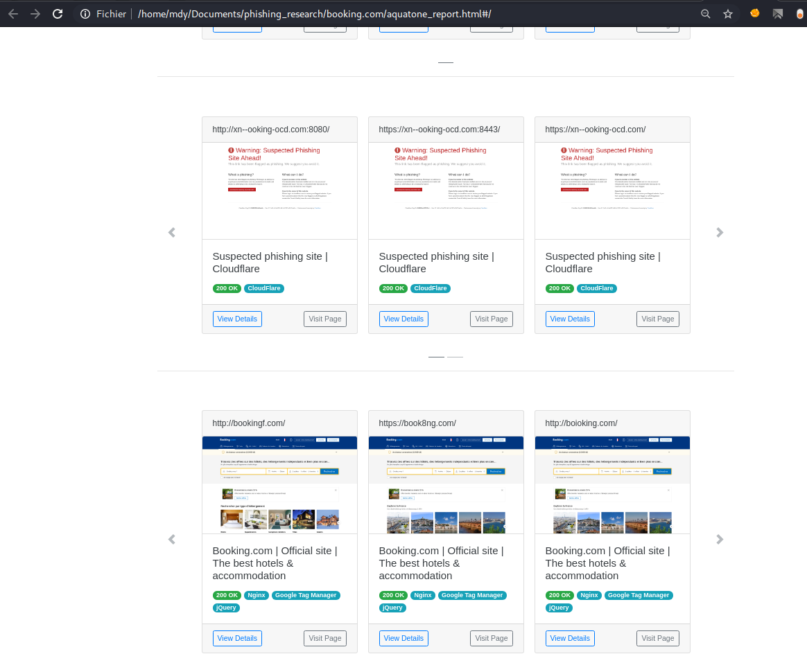The image size is (807, 672).
Task: Reload the aquatone report page
Action: pos(58,14)
